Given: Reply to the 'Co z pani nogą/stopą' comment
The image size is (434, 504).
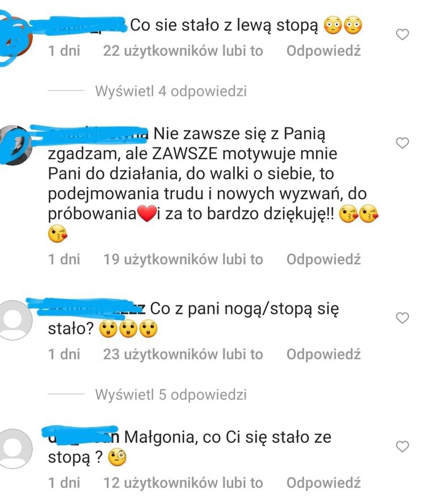Looking at the screenshot, I should 323,354.
